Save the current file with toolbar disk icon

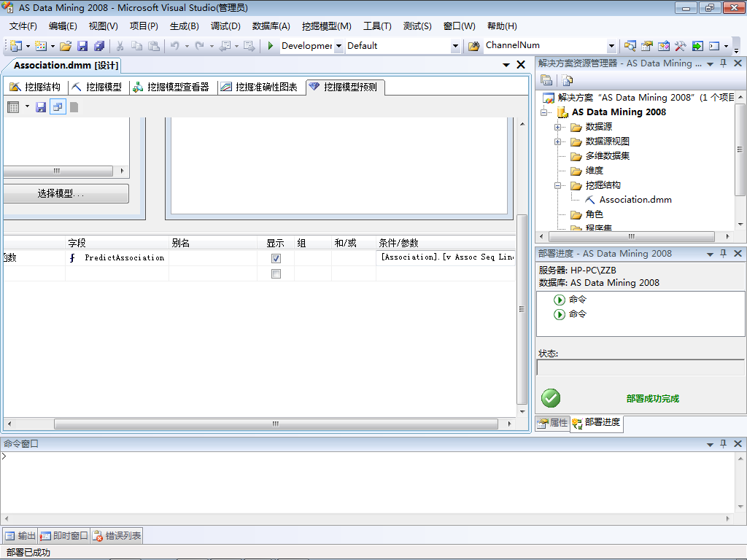click(x=82, y=46)
